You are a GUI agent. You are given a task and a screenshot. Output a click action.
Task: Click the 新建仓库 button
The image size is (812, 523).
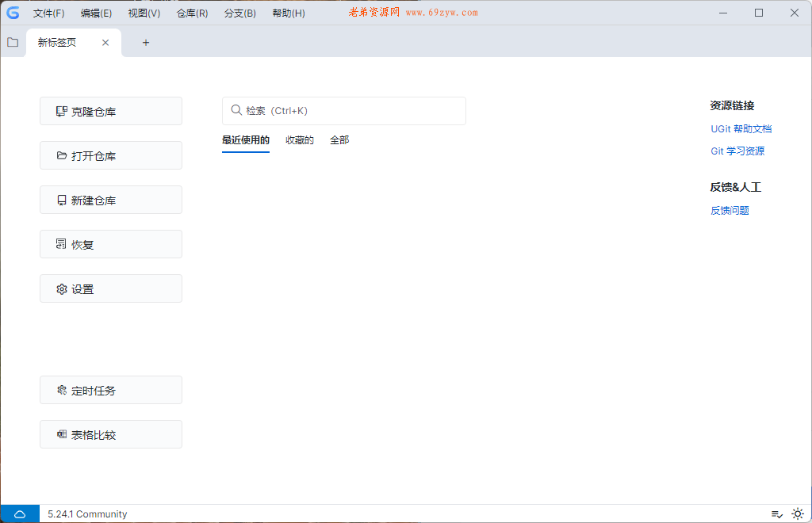click(111, 200)
